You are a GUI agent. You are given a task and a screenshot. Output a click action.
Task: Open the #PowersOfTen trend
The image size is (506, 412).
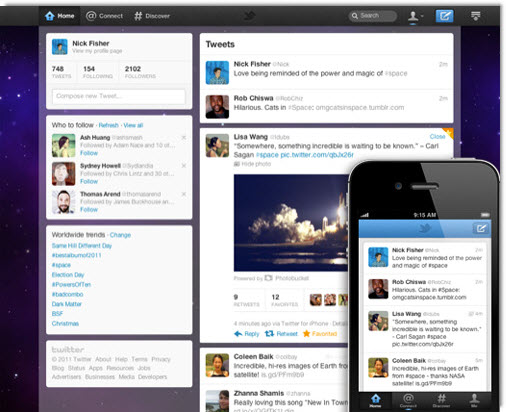coord(71,284)
